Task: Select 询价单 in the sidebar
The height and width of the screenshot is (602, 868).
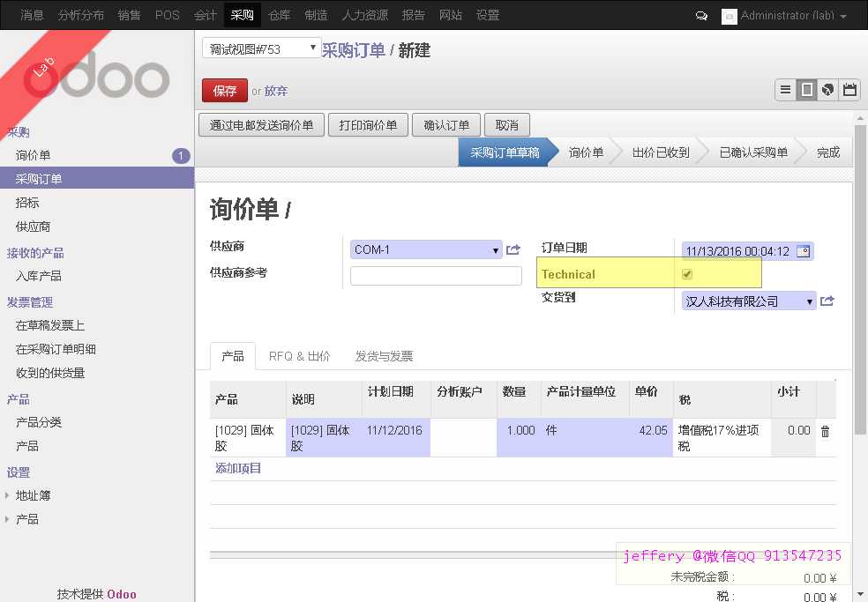Action: click(33, 155)
